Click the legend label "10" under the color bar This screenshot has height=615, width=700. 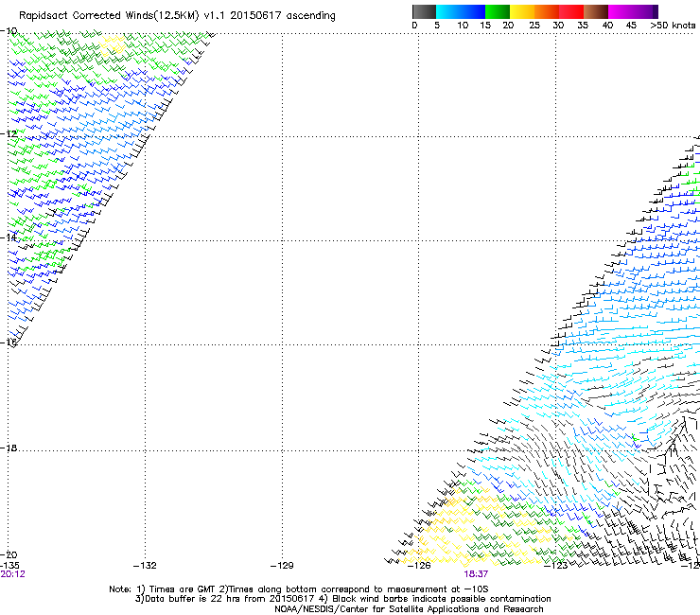tap(463, 26)
